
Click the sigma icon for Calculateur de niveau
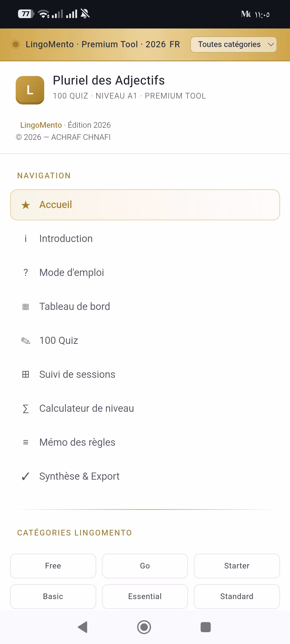25,409
